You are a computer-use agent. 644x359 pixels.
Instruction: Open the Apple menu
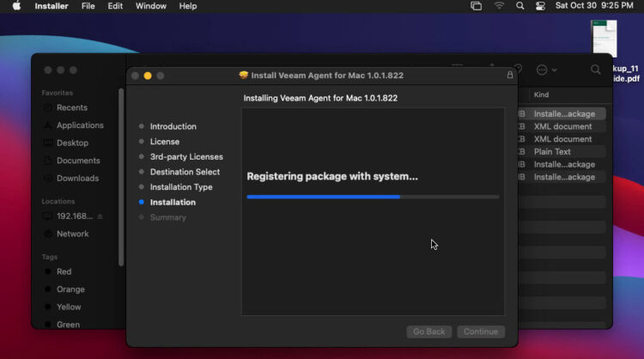pos(16,6)
